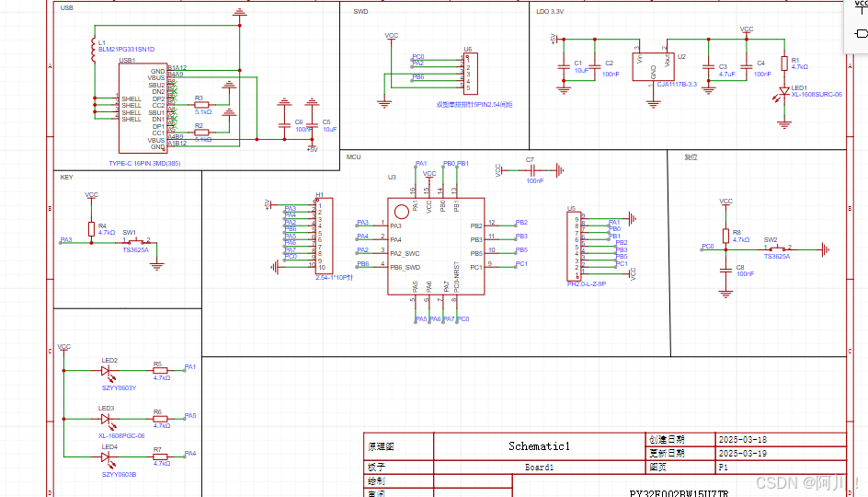This screenshot has width=868, height=497.
Task: Click the 'LDO 3.3V' block title
Action: (550, 12)
